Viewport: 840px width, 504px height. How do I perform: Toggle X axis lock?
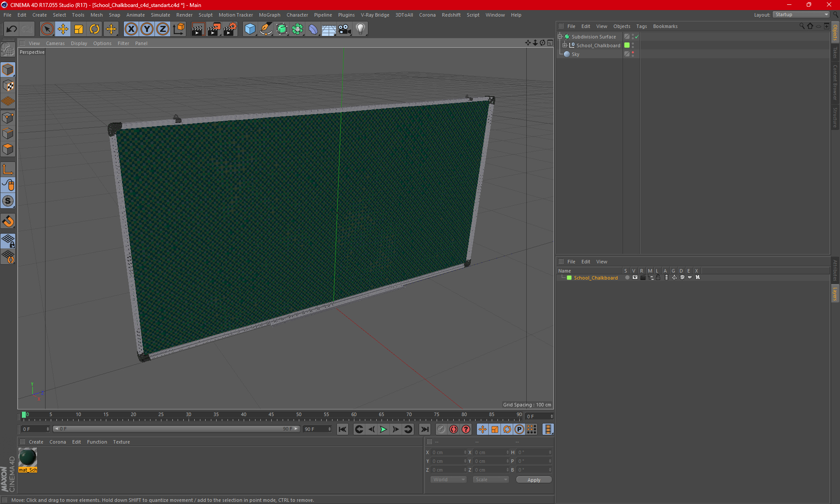[x=131, y=29]
